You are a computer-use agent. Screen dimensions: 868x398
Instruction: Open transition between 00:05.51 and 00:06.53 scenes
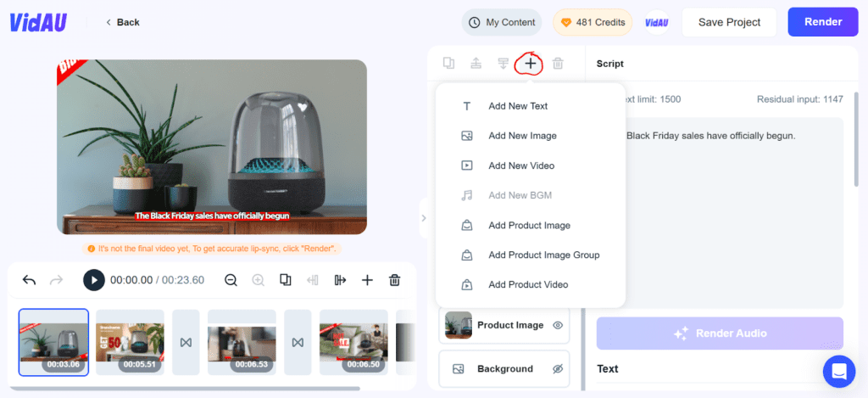tap(186, 343)
